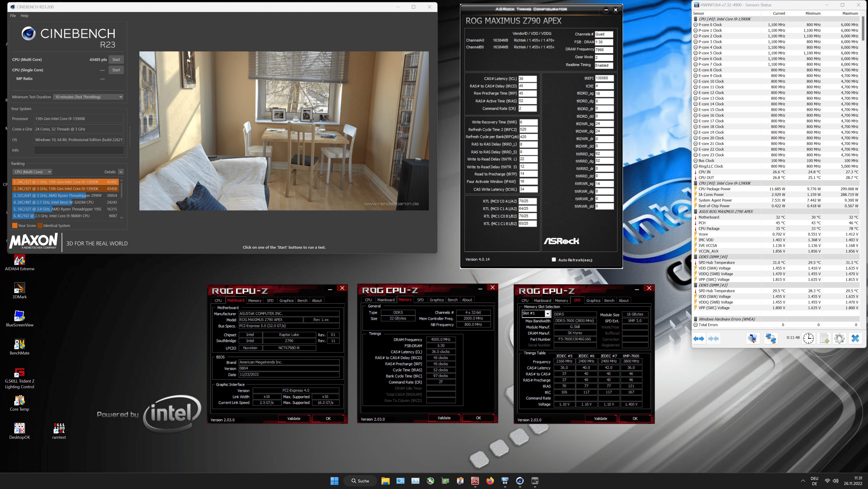Open Cinebench Help menu

click(24, 15)
